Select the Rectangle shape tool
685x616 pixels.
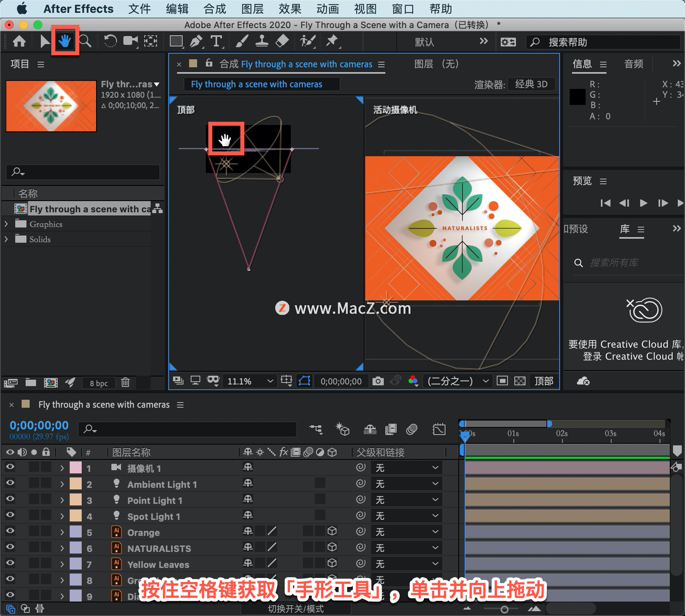pyautogui.click(x=176, y=41)
